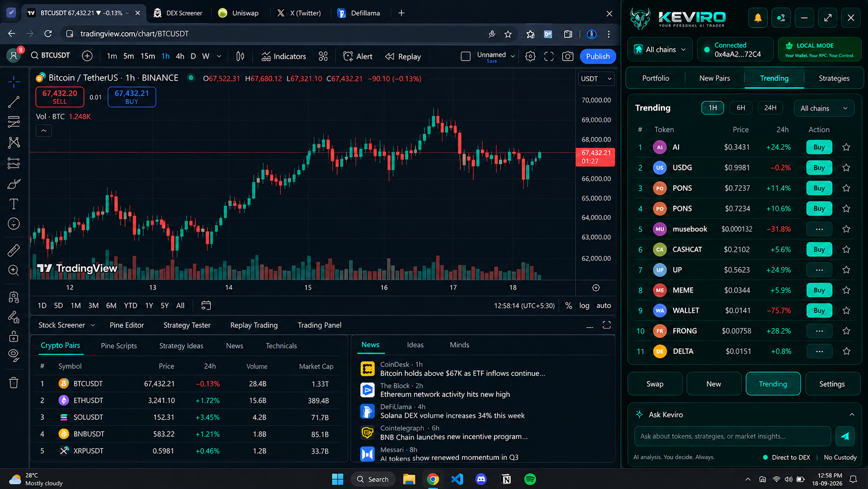Image resolution: width=868 pixels, height=489 pixels.
Task: Open the go-to-date calendar icon
Action: (206, 306)
